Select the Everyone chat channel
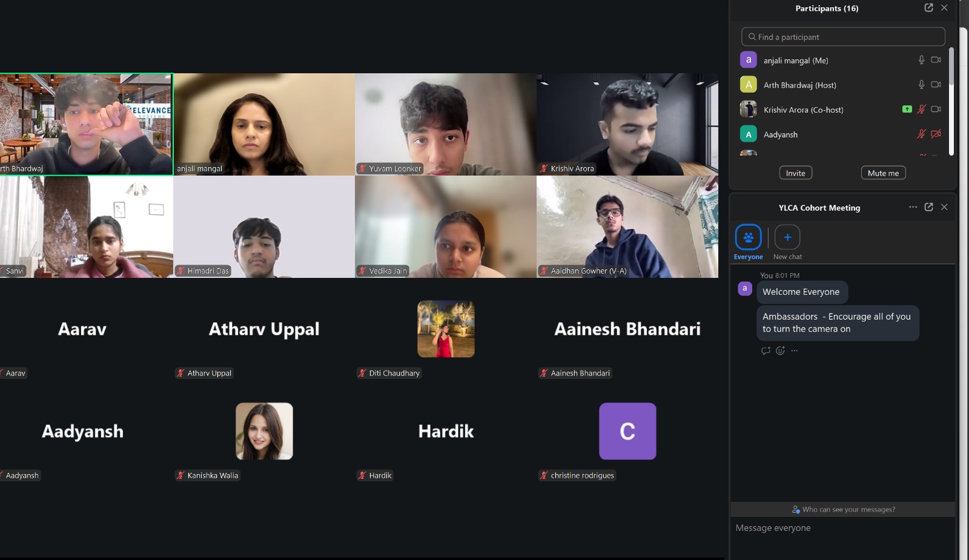Viewport: 969px width, 560px height. pyautogui.click(x=749, y=237)
